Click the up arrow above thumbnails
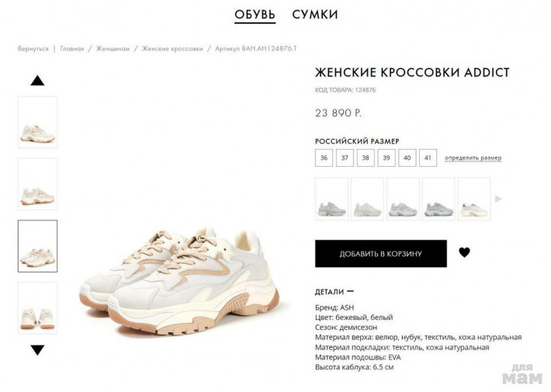551x392 pixels. (x=37, y=81)
